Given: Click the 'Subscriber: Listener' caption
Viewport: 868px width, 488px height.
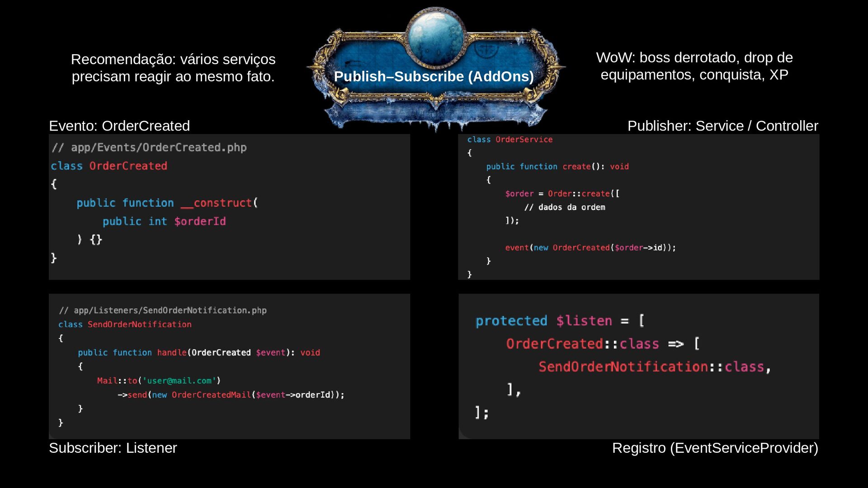Looking at the screenshot, I should [x=113, y=448].
